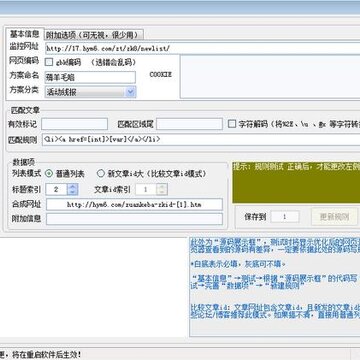Viewport: 360px width, 360px height.
Task: Click the 匹配规则 rule input field
Action: [x=201, y=140]
